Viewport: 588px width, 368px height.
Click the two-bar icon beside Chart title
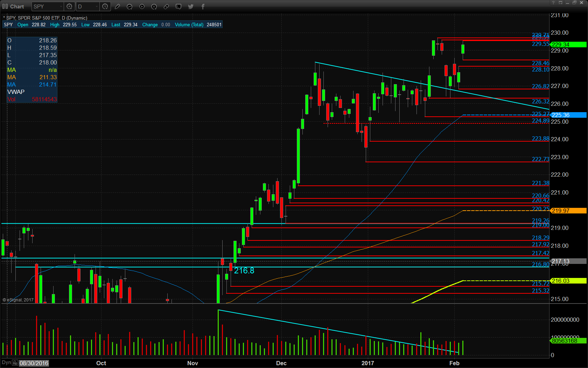click(x=5, y=6)
